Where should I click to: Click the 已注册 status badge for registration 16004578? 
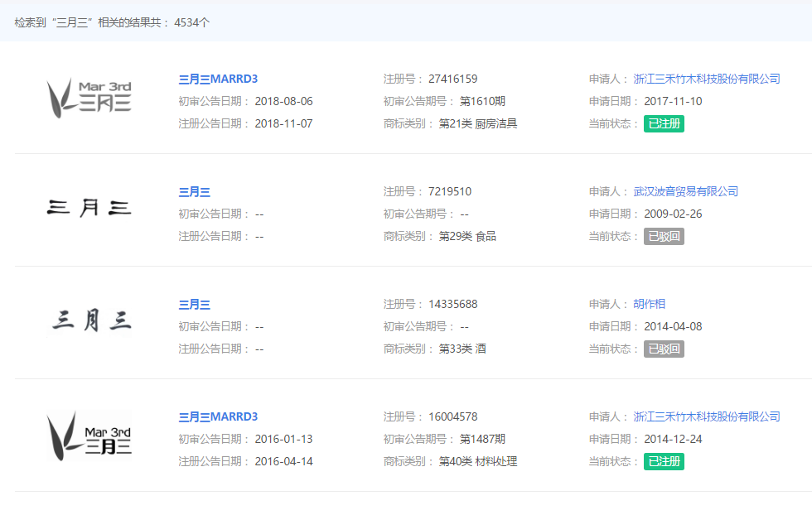point(664,462)
